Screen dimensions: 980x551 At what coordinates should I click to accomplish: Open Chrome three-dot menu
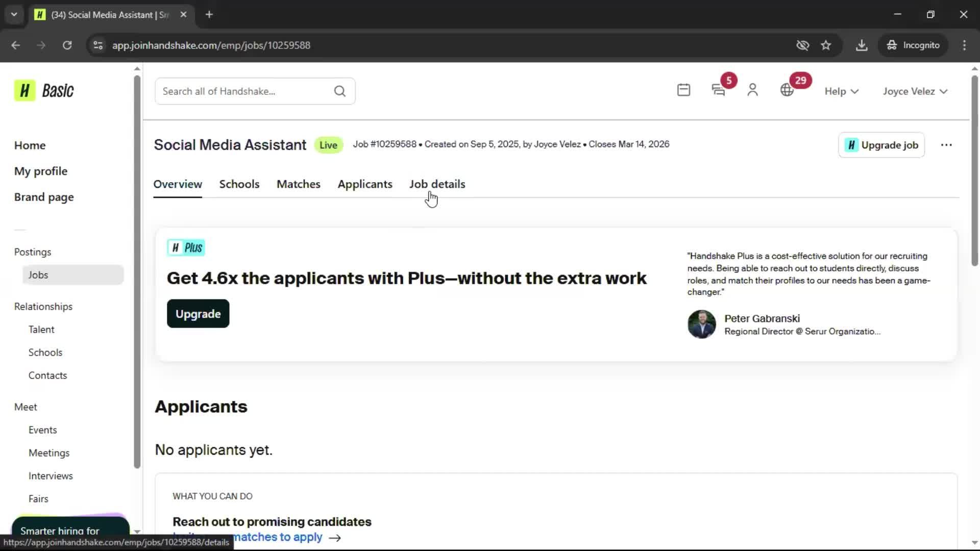pos(964,45)
